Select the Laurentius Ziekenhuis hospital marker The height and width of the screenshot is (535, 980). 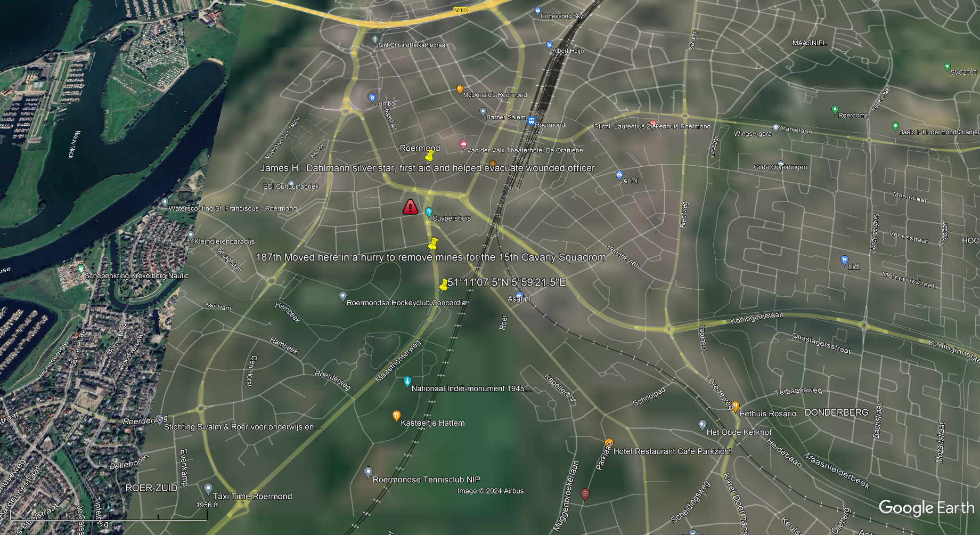[x=653, y=123]
